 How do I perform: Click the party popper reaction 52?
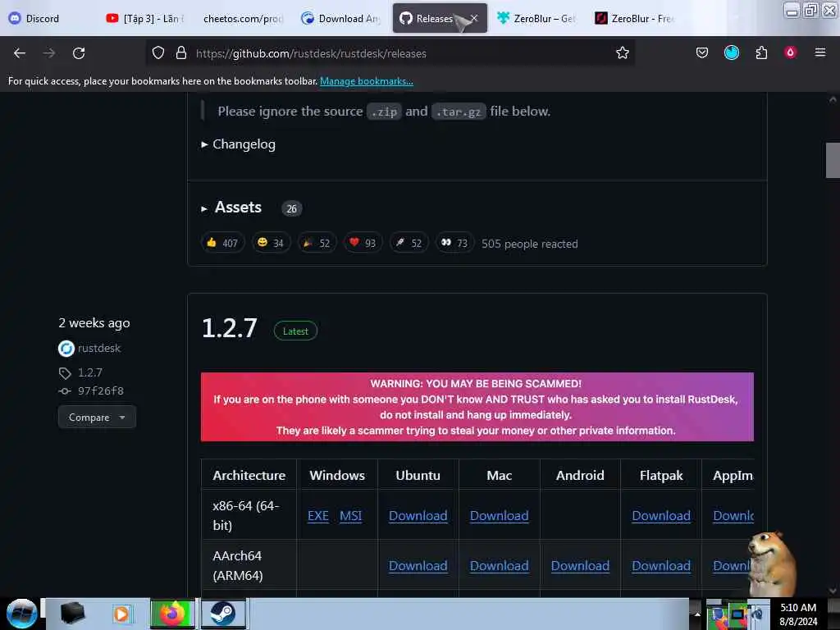pyautogui.click(x=317, y=243)
